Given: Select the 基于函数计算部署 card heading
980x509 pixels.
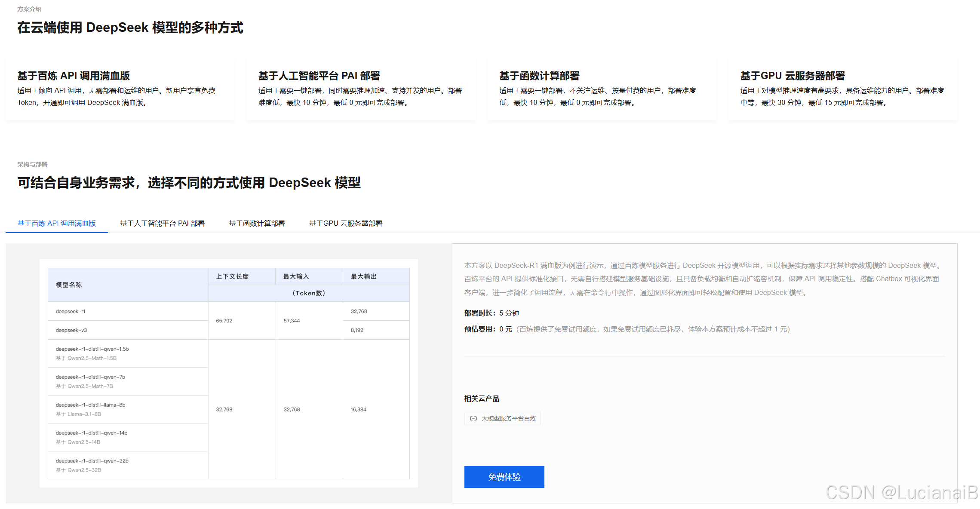Looking at the screenshot, I should coord(539,76).
